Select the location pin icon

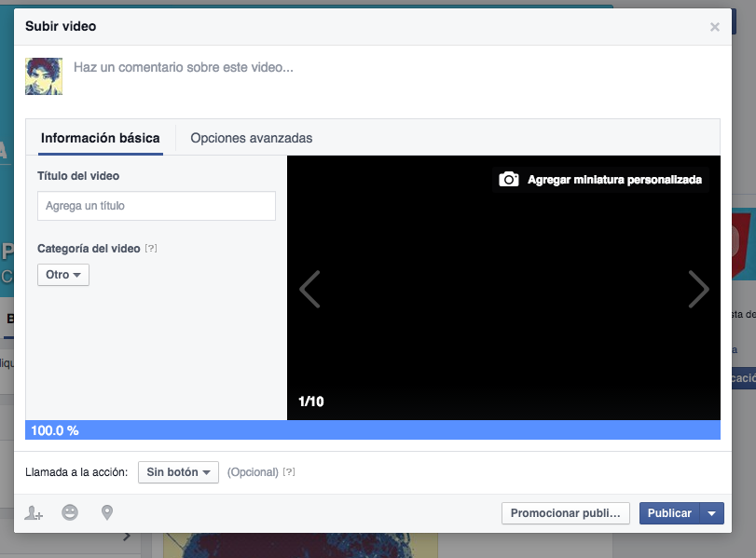pos(105,512)
